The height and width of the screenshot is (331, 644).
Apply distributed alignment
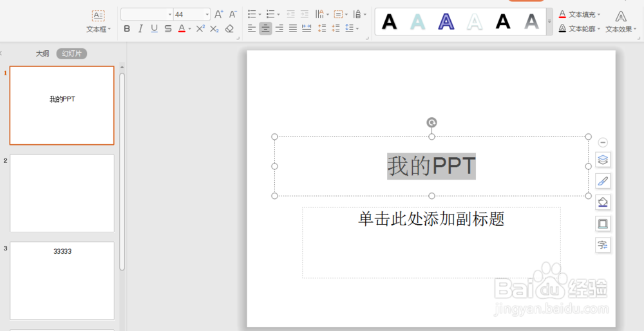point(307,28)
